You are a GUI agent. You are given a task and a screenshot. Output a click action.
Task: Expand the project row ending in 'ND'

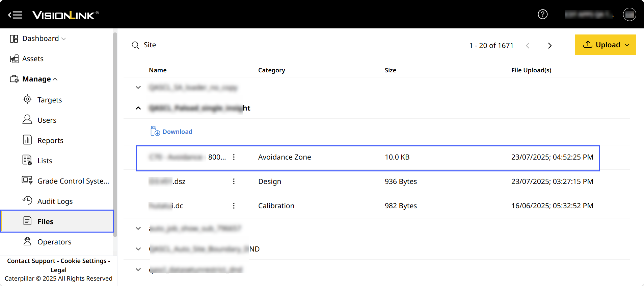(x=138, y=249)
